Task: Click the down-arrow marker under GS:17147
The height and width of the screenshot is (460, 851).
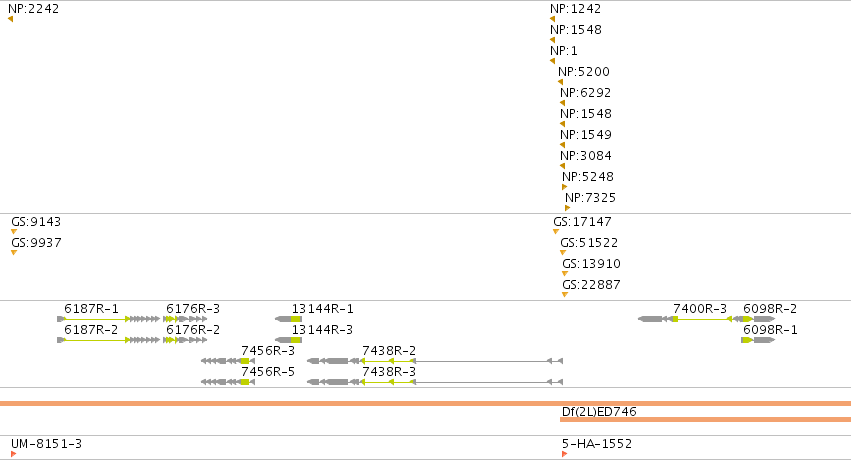Action: pyautogui.click(x=556, y=232)
